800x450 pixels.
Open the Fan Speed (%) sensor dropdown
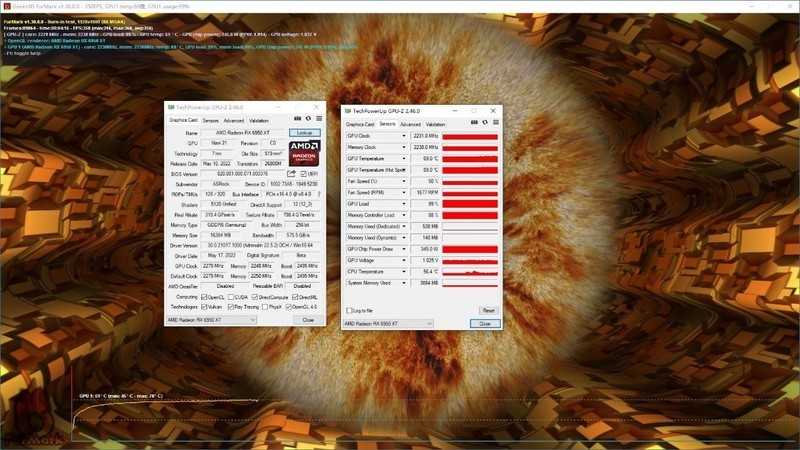[404, 181]
